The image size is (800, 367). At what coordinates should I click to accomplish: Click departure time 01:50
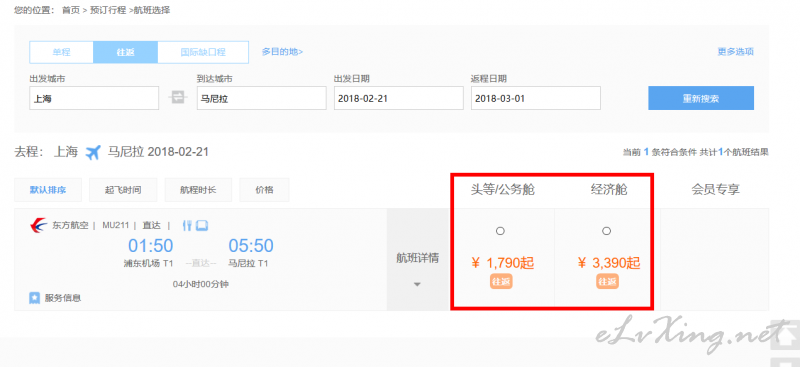click(151, 246)
